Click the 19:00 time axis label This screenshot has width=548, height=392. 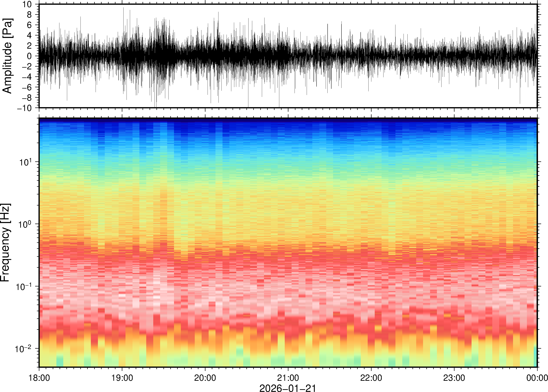[122, 378]
